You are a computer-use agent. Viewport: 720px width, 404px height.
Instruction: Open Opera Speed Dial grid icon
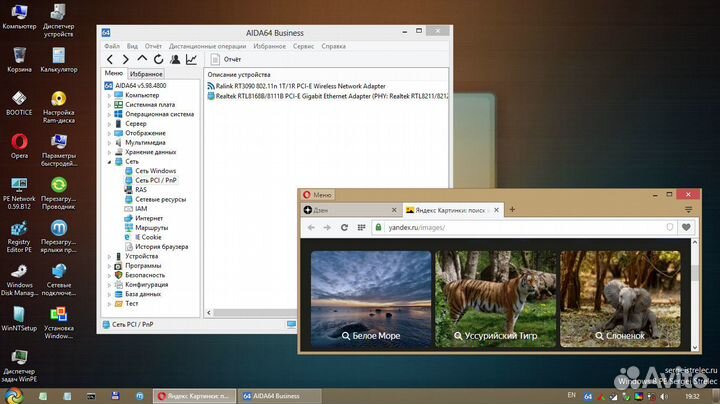[x=362, y=228]
